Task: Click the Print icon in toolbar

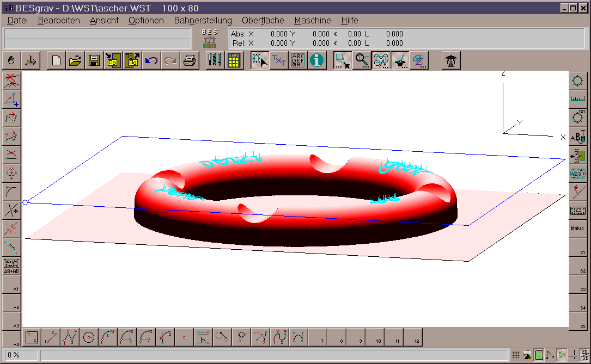Action: click(x=189, y=60)
